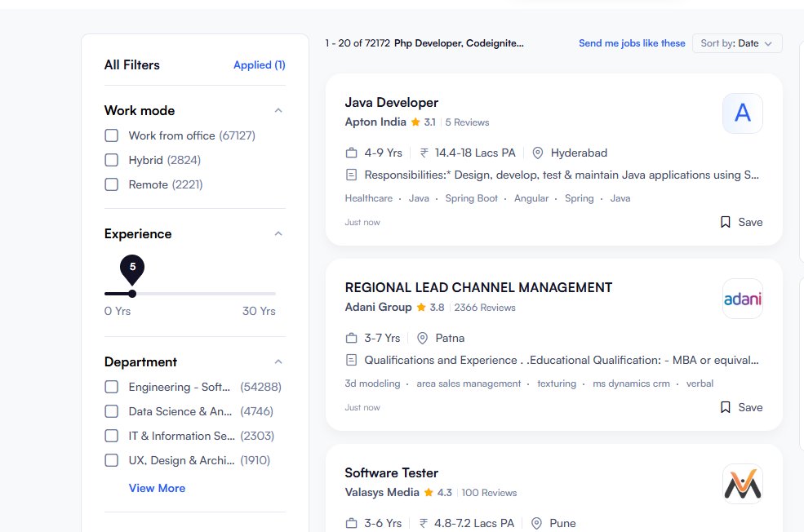Open REGIONAL LEAD CHANNEL MANAGEMENT job title
This screenshot has width=804, height=532.
click(478, 287)
